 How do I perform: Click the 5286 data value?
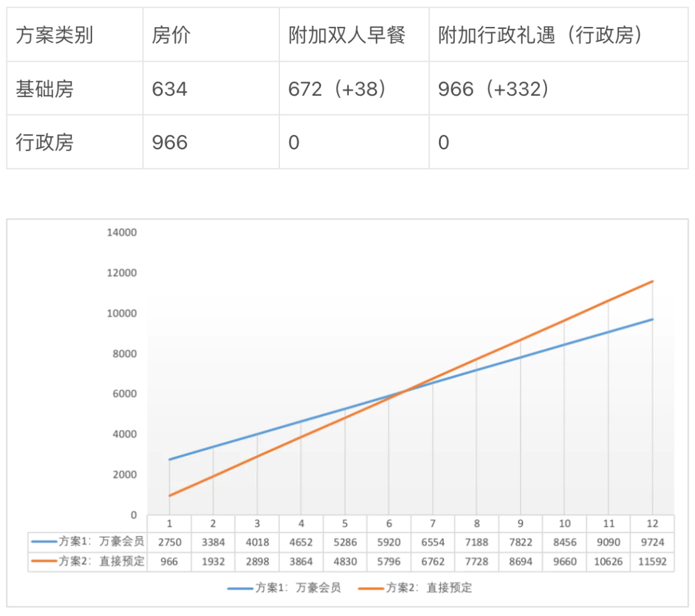coord(345,543)
